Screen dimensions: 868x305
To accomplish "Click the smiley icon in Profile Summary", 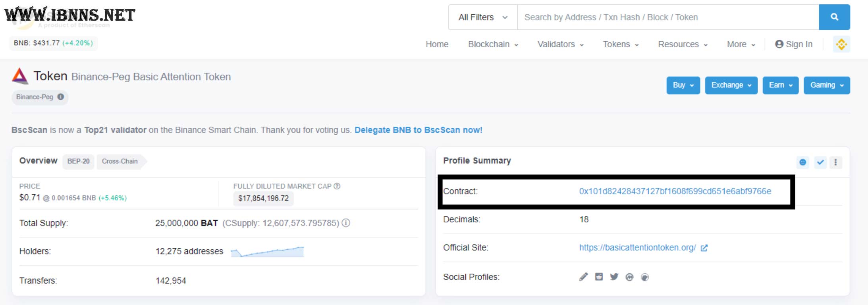I will tap(803, 162).
